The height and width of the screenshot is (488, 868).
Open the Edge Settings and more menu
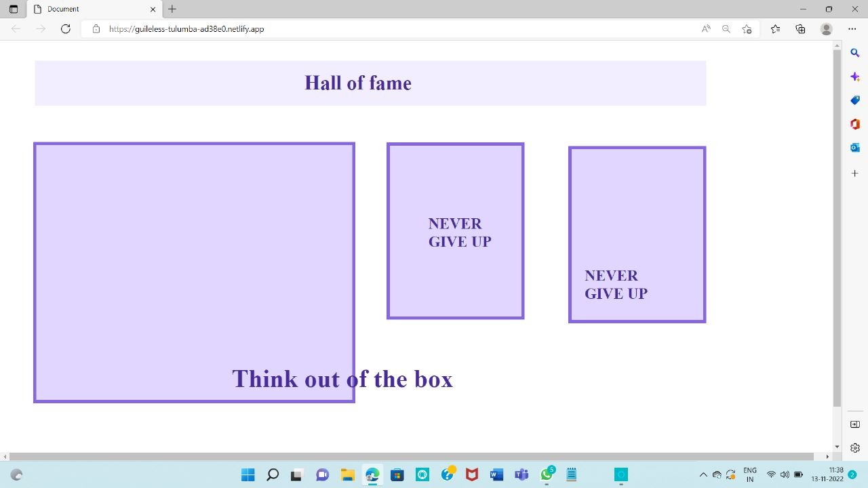tap(852, 29)
